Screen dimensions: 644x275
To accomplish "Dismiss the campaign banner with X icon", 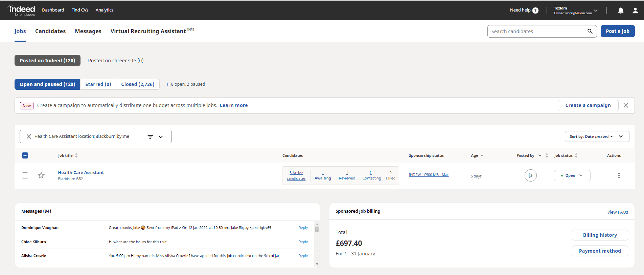I will tap(626, 105).
